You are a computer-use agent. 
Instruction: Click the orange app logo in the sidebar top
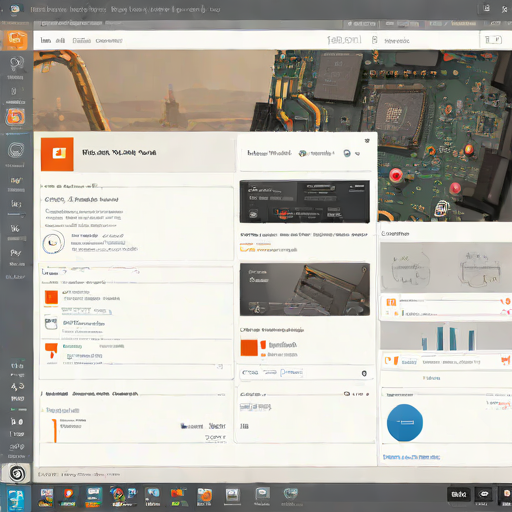click(15, 40)
